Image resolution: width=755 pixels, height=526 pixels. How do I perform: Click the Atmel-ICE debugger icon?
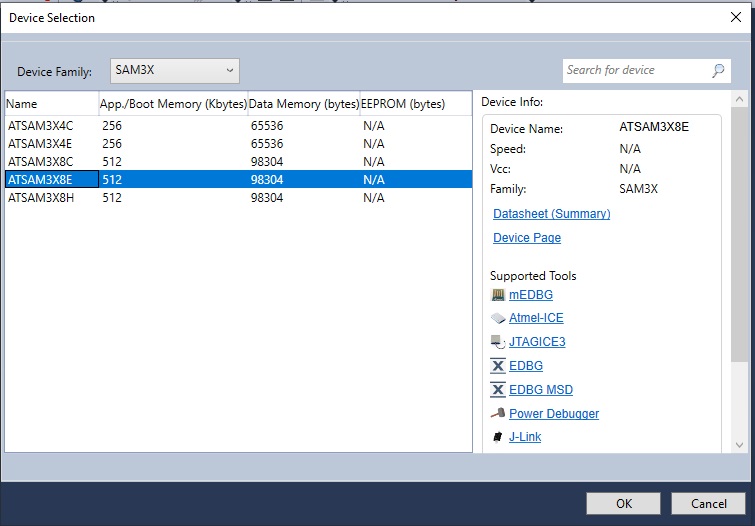[498, 319]
